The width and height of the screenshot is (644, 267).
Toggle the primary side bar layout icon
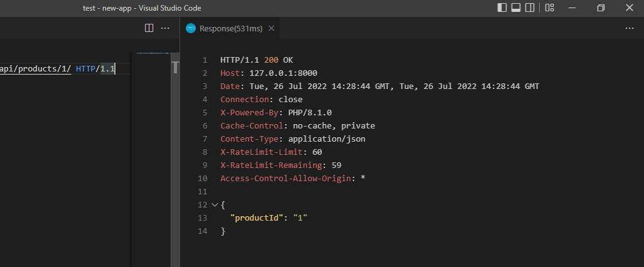click(502, 8)
